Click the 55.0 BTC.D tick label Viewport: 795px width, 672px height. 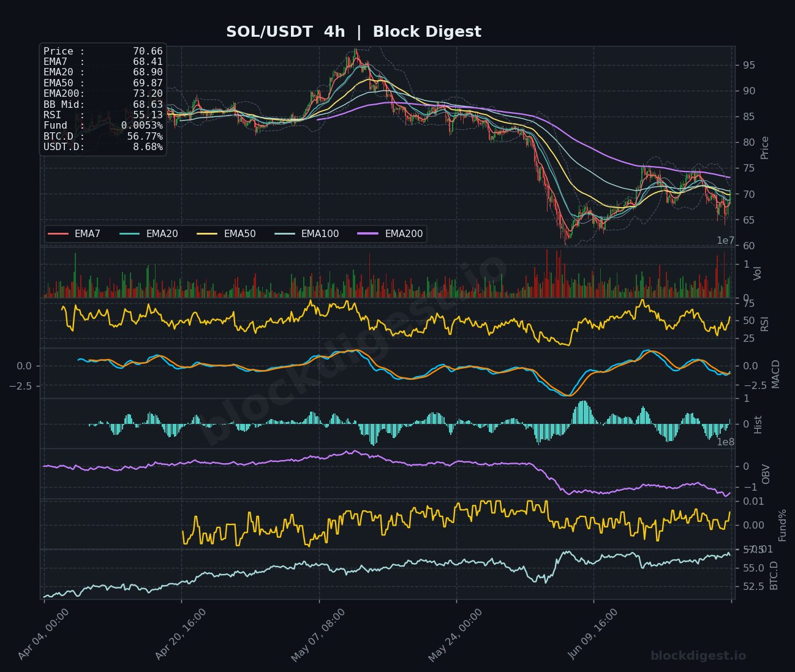(754, 568)
